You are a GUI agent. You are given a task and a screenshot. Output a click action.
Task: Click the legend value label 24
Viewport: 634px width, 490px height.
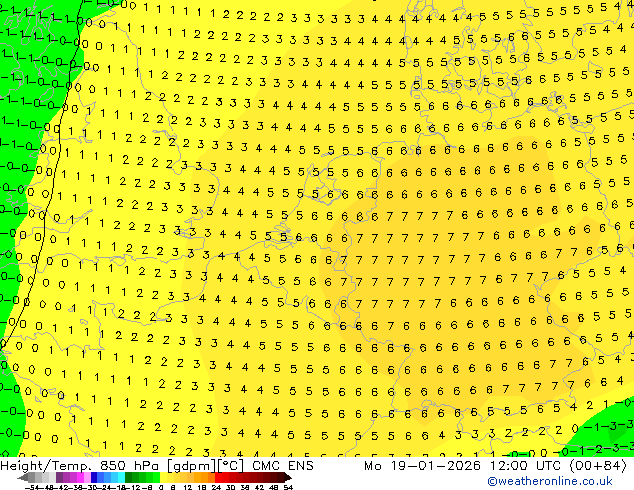coord(216,487)
